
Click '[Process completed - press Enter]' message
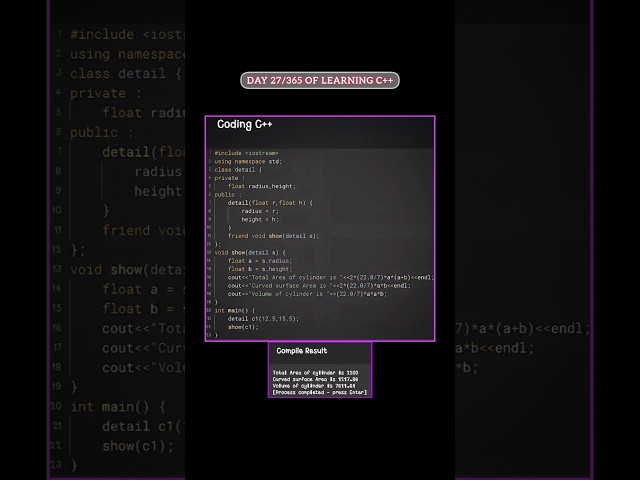pyautogui.click(x=320, y=392)
